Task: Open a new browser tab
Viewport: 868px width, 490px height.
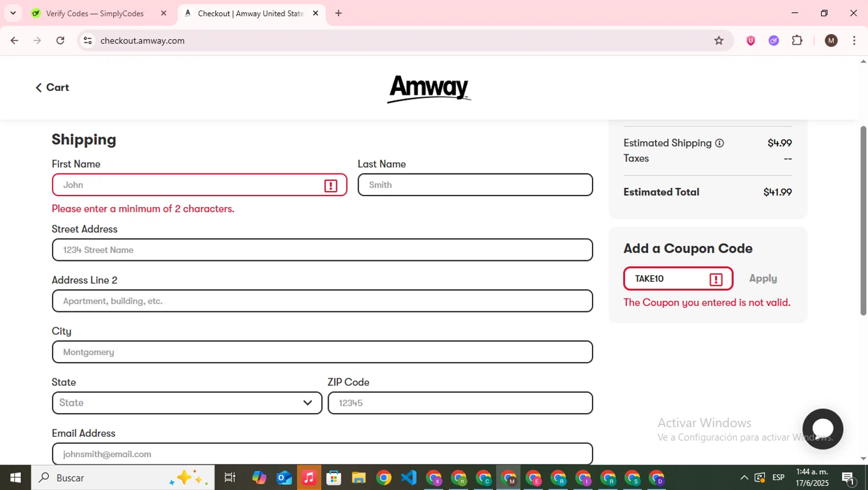Action: (339, 13)
